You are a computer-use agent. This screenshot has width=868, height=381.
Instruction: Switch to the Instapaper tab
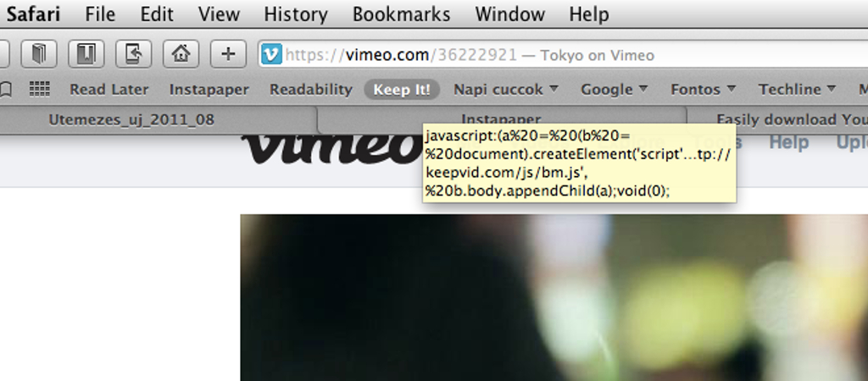coord(501,119)
